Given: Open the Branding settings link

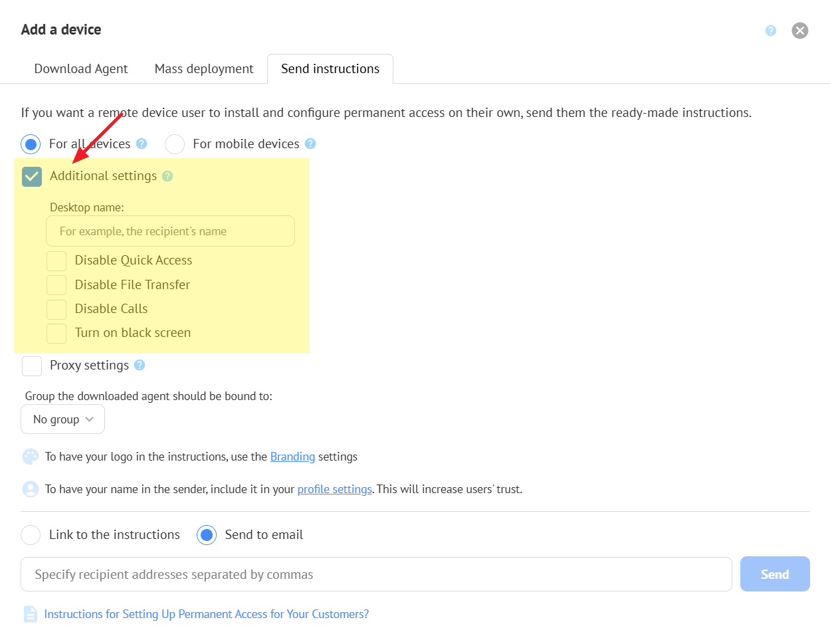Looking at the screenshot, I should click(x=292, y=457).
